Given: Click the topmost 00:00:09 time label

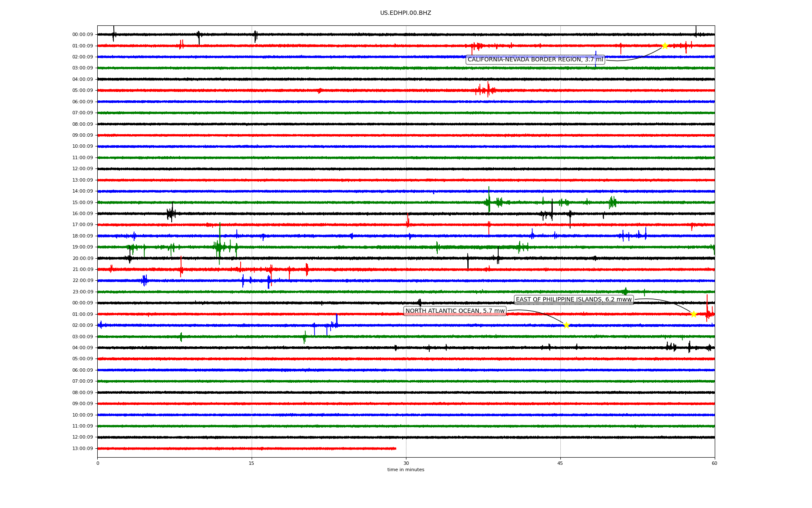Looking at the screenshot, I should 82,35.
